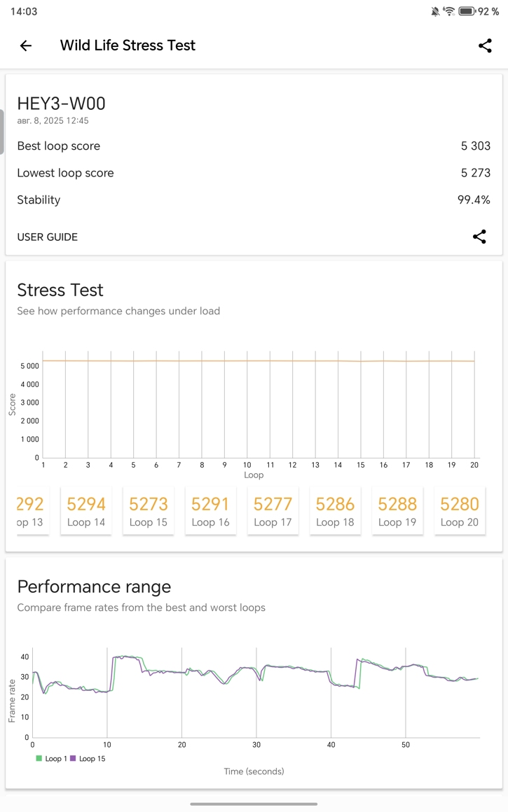The width and height of the screenshot is (508, 812).
Task: Tap the back arrow icon
Action: (x=26, y=45)
